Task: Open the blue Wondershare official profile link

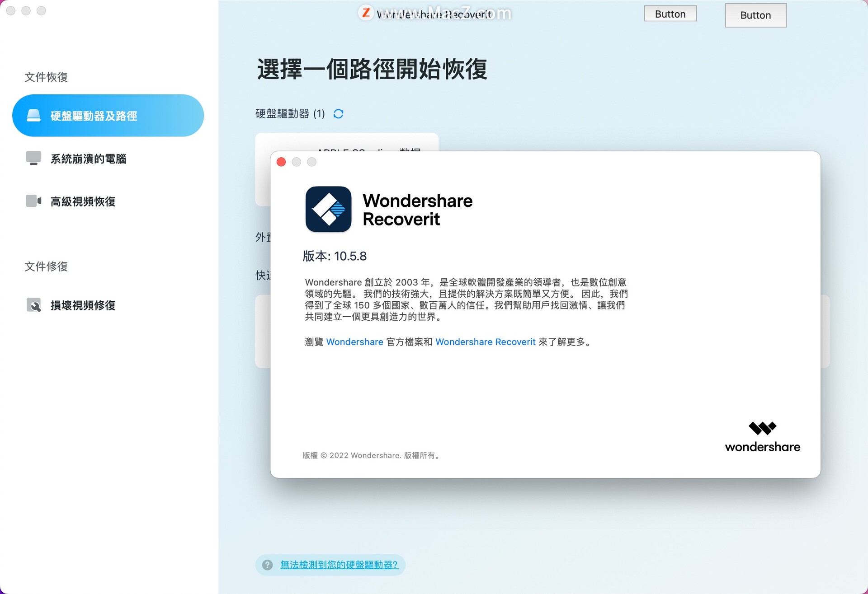Action: [x=354, y=342]
